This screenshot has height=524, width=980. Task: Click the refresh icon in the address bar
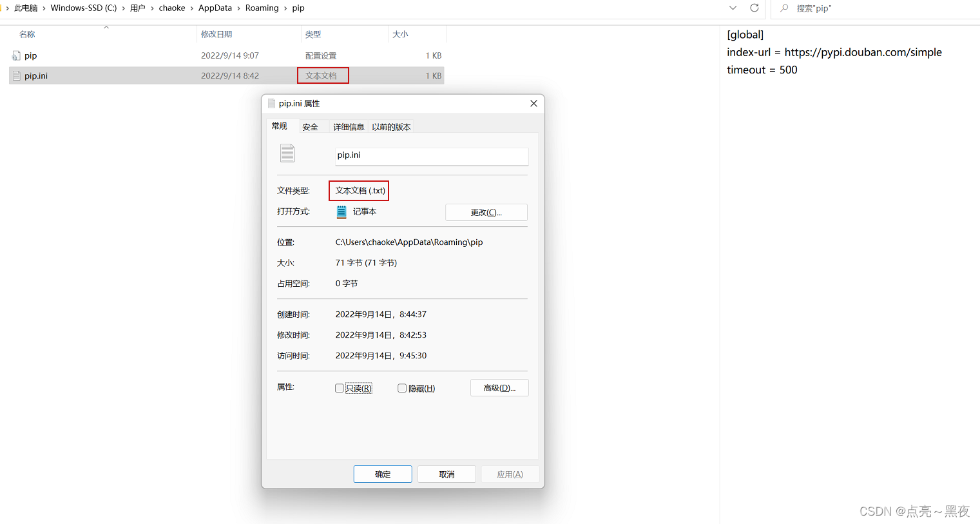pyautogui.click(x=754, y=8)
